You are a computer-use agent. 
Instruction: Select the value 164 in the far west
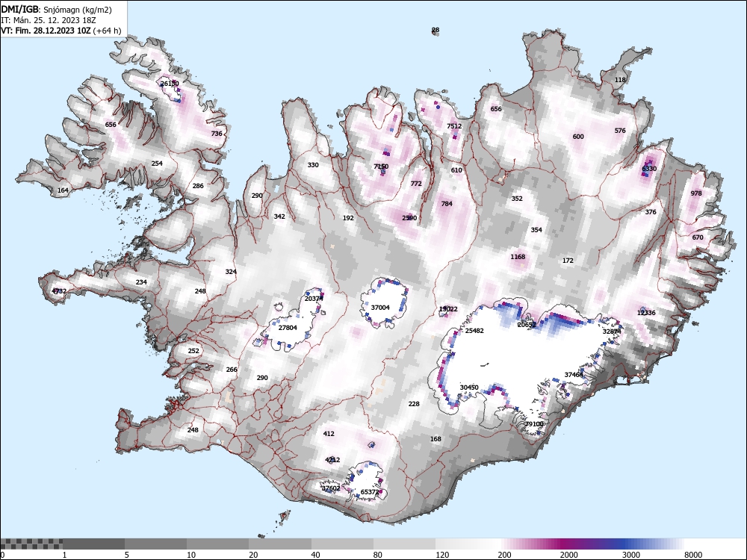[63, 190]
